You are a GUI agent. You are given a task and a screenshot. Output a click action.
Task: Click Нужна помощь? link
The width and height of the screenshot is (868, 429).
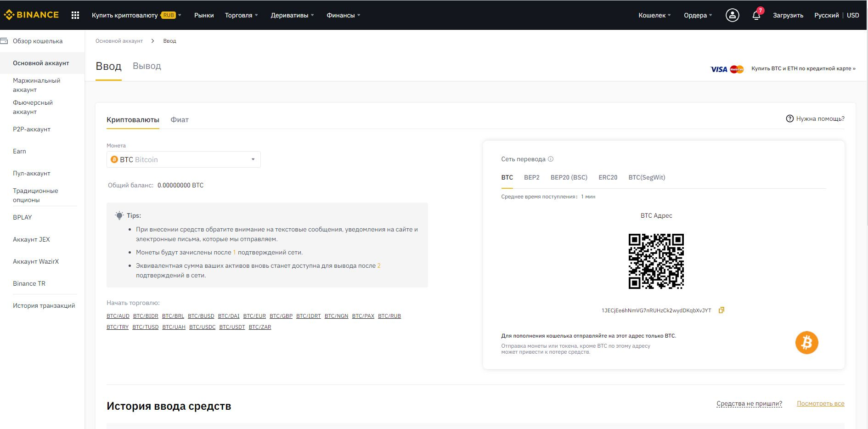[x=820, y=119]
